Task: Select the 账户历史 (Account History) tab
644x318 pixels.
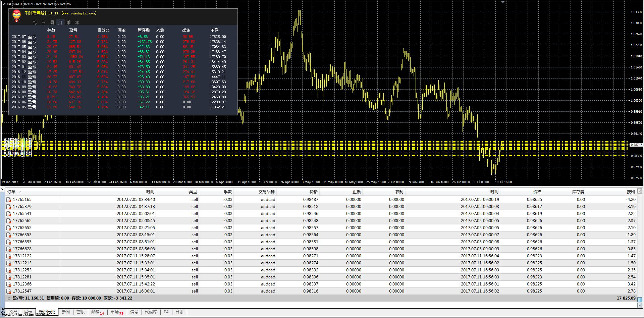Action: [47, 312]
